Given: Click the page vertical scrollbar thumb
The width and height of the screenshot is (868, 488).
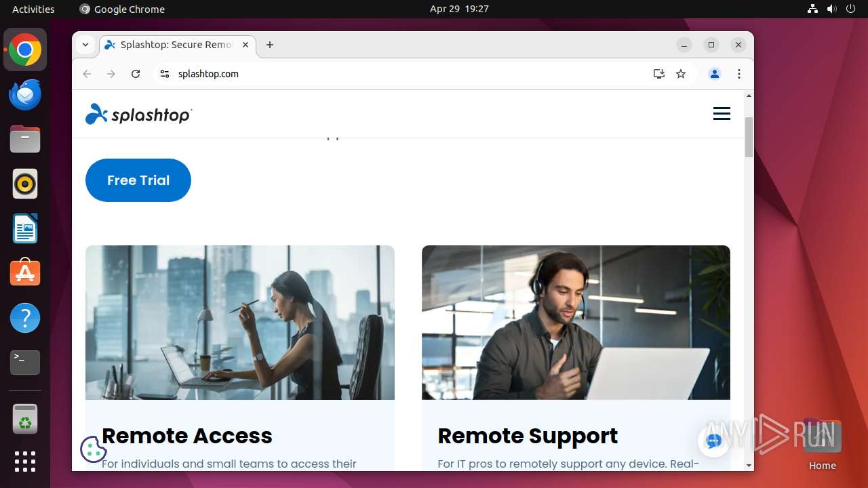Looking at the screenshot, I should 749,137.
